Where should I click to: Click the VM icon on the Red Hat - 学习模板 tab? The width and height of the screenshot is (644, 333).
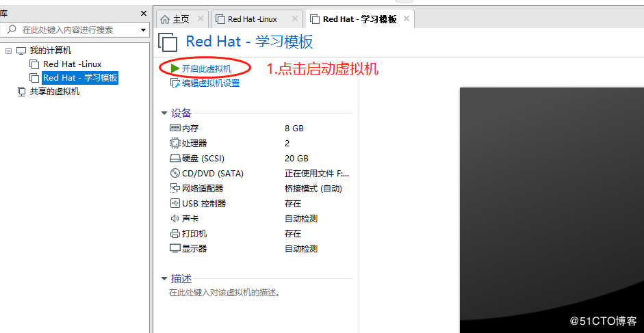315,19
